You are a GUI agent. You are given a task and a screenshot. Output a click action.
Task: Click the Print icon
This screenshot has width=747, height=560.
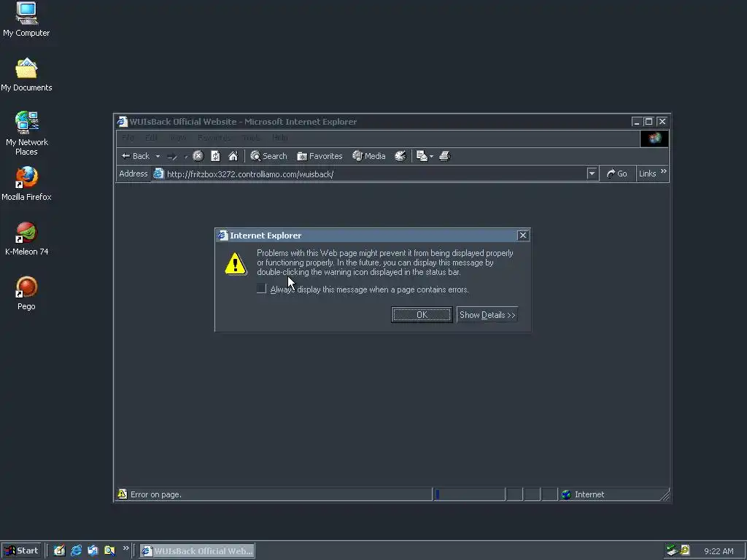tap(444, 156)
